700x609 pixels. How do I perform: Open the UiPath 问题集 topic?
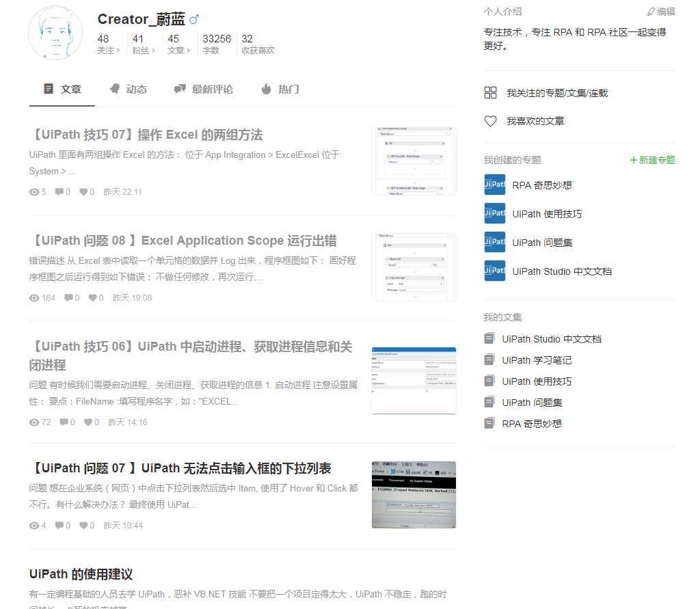542,243
